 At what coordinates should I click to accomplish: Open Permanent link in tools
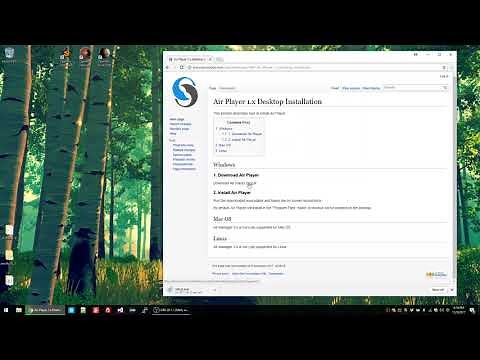pyautogui.click(x=183, y=164)
